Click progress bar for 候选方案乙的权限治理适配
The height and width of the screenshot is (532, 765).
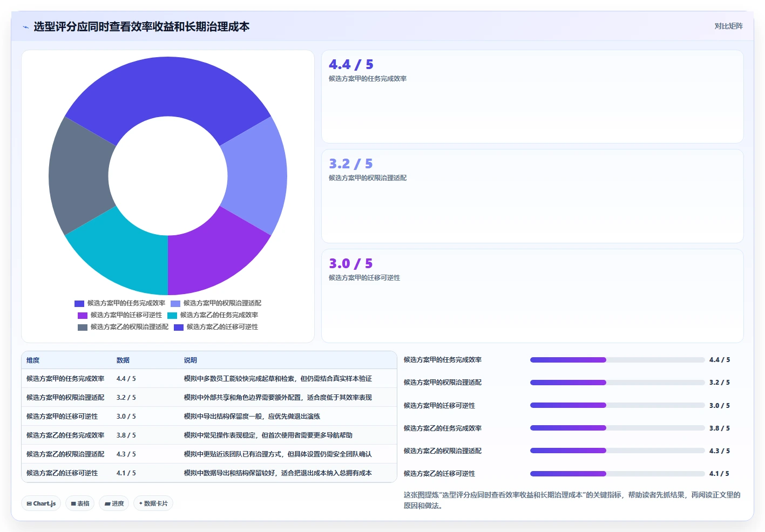click(x=618, y=451)
